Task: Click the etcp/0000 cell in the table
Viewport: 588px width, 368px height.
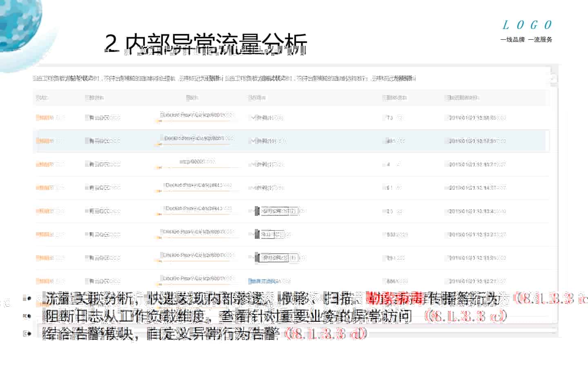Action: tap(198, 162)
